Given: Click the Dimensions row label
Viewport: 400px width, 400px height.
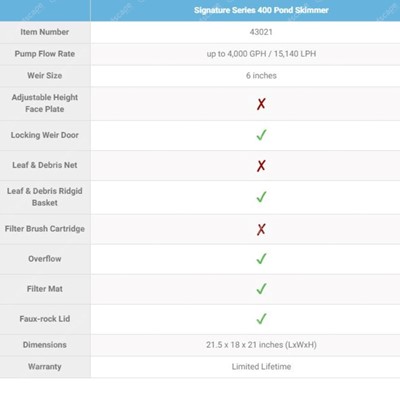Looking at the screenshot, I should click(x=45, y=345).
